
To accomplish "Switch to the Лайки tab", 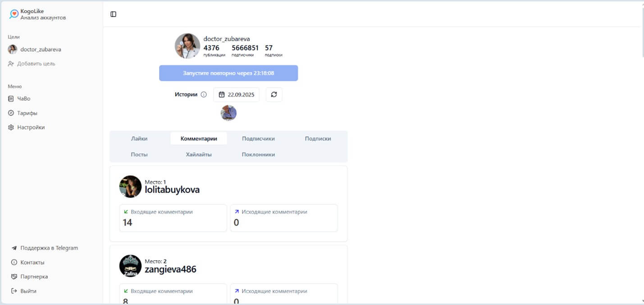I will coord(139,139).
